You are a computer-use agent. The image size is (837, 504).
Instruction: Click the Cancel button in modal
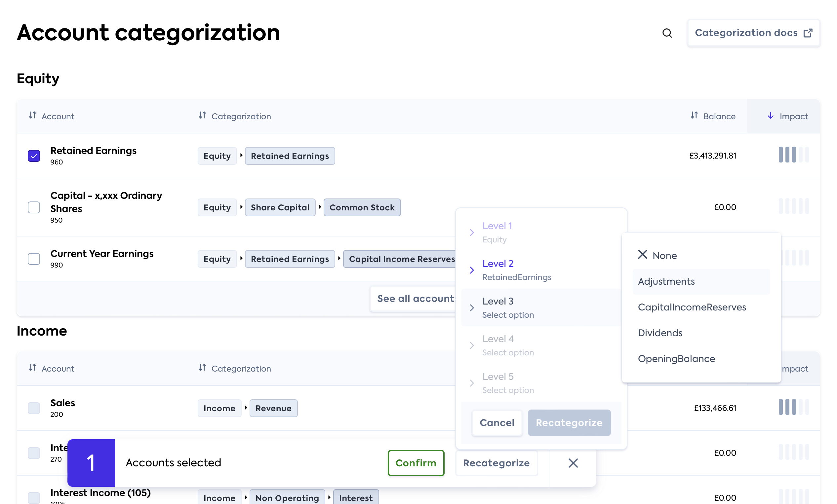[497, 422]
